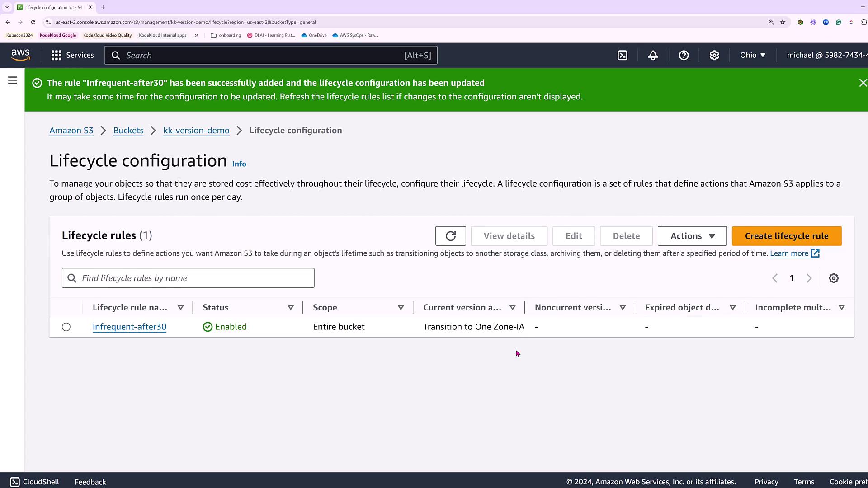The width and height of the screenshot is (868, 488).
Task: Go to Buckets breadcrumb
Action: pyautogui.click(x=128, y=131)
